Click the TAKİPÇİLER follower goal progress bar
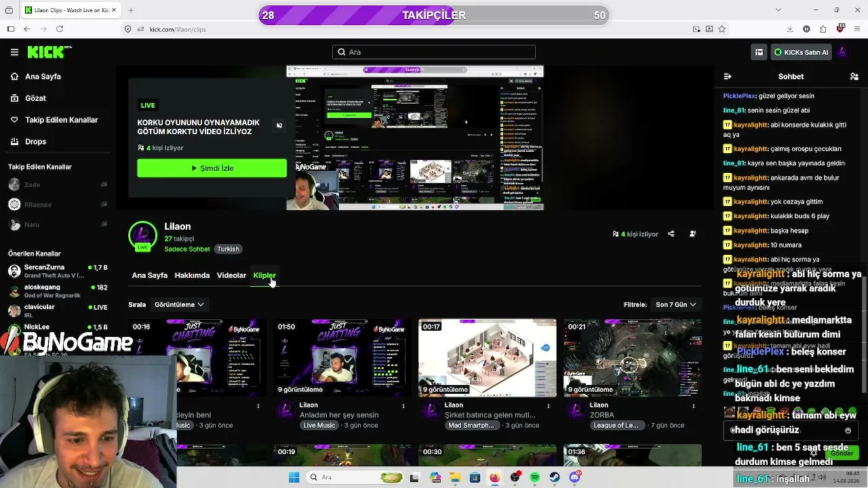Screen dimensions: 868x488 (434, 15)
